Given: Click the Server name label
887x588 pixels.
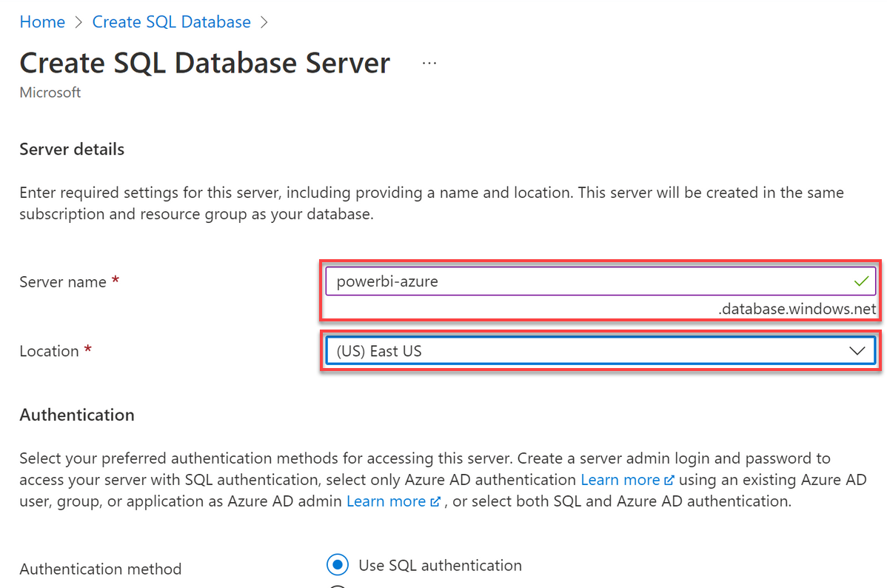Looking at the screenshot, I should (x=63, y=282).
